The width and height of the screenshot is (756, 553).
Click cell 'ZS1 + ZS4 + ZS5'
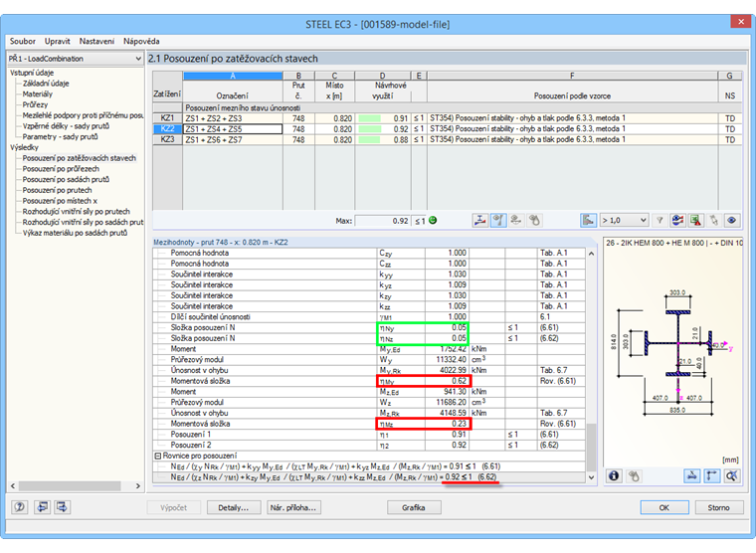pyautogui.click(x=233, y=128)
